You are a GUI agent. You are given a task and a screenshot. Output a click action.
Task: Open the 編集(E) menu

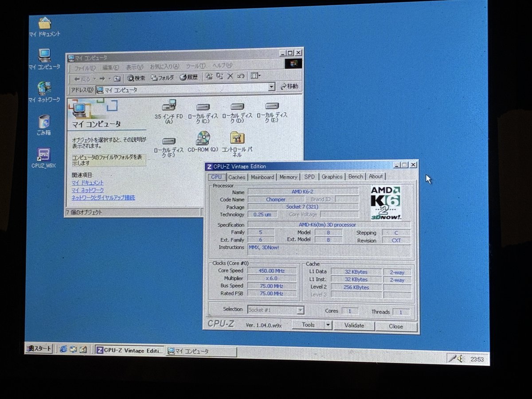pos(110,68)
